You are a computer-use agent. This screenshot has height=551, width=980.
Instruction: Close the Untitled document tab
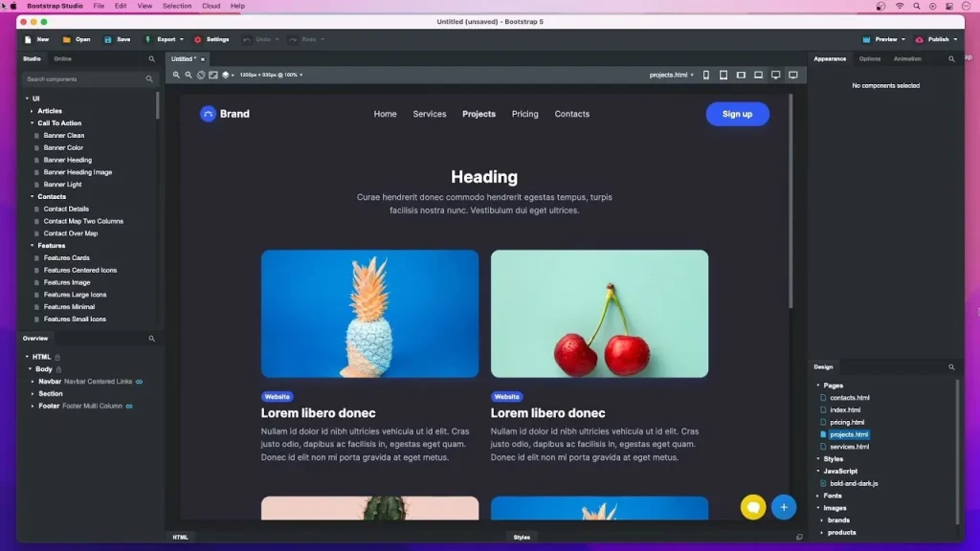tap(203, 59)
